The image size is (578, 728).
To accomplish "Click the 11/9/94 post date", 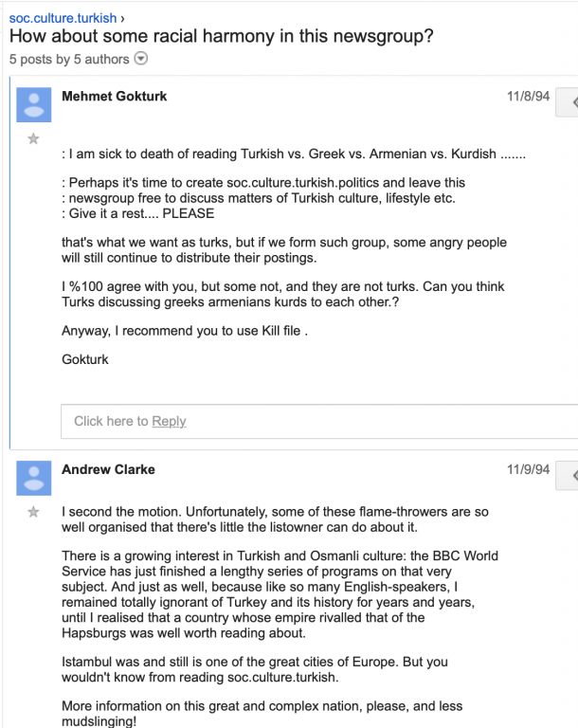I will pos(529,469).
